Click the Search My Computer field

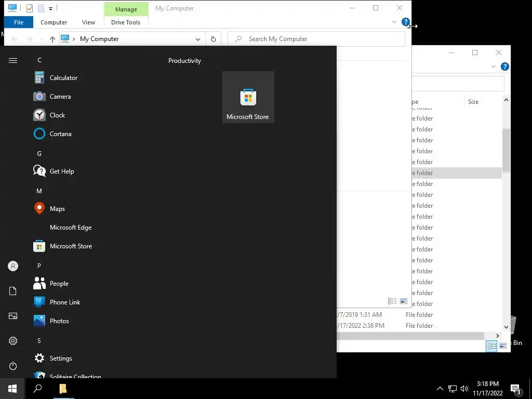(316, 39)
